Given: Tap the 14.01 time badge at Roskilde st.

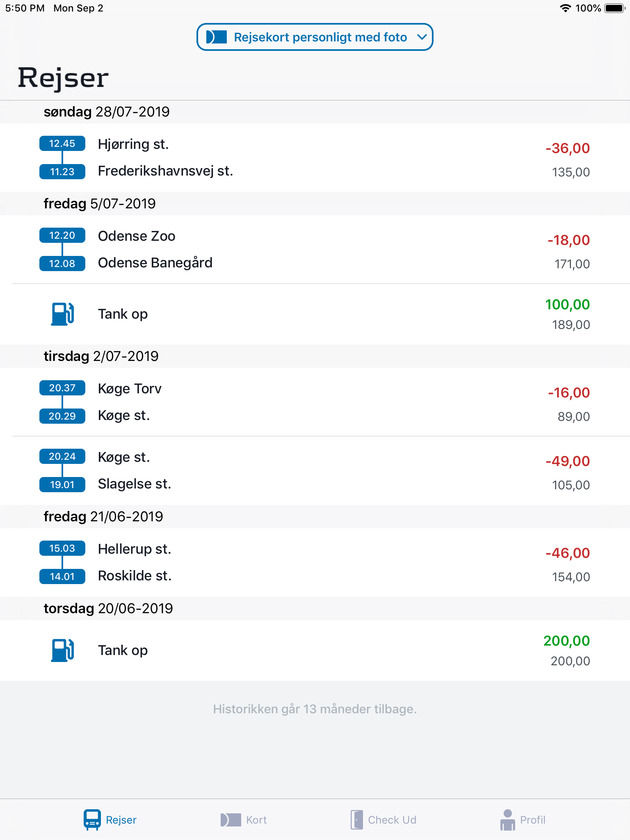Looking at the screenshot, I should pos(62,576).
